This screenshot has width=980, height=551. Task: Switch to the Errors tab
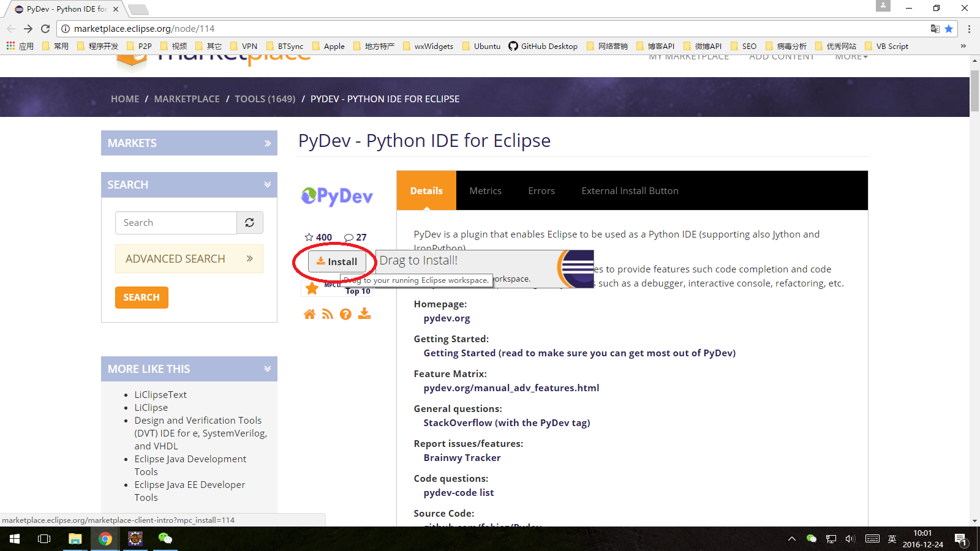pyautogui.click(x=541, y=191)
